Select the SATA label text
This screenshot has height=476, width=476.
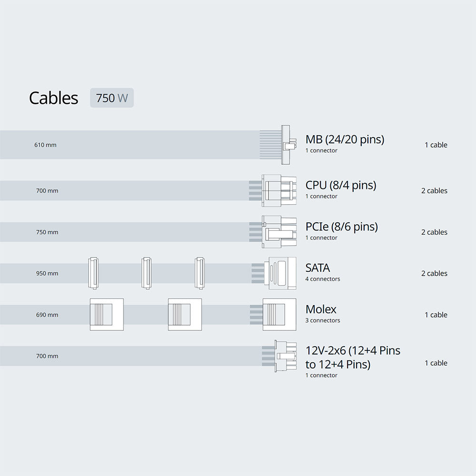[317, 268]
